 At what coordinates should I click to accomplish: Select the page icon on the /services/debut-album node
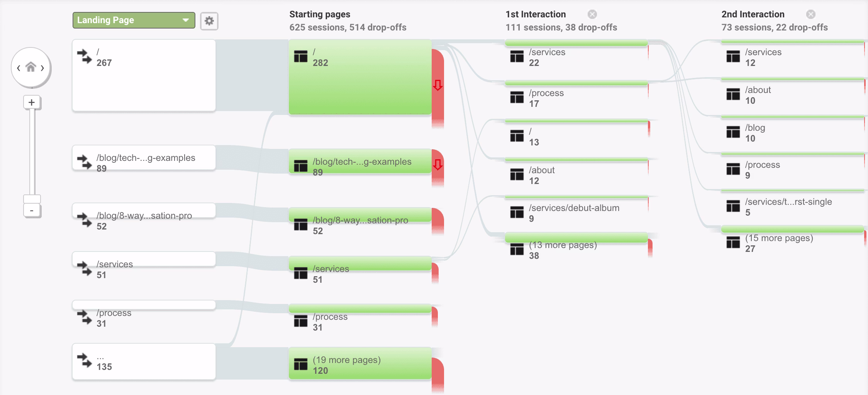517,213
